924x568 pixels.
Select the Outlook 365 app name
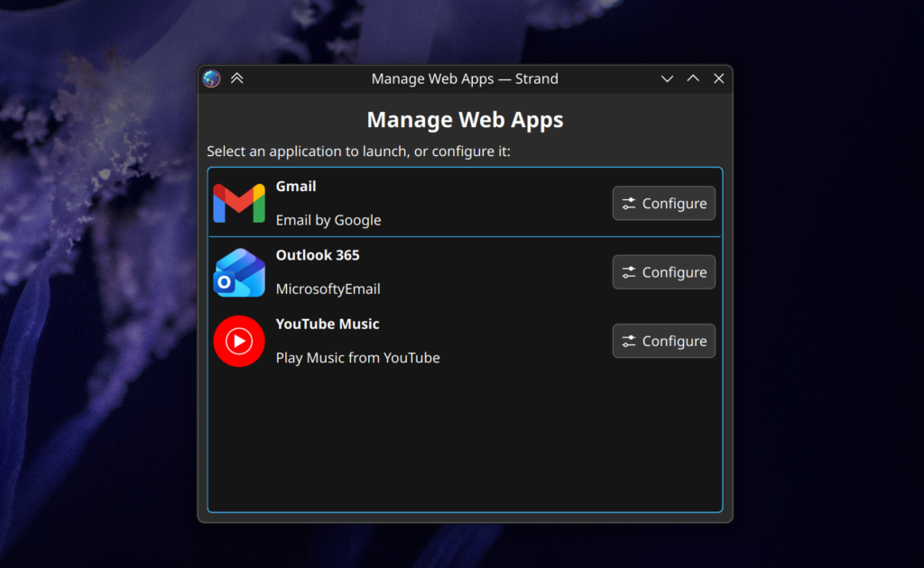tap(318, 255)
